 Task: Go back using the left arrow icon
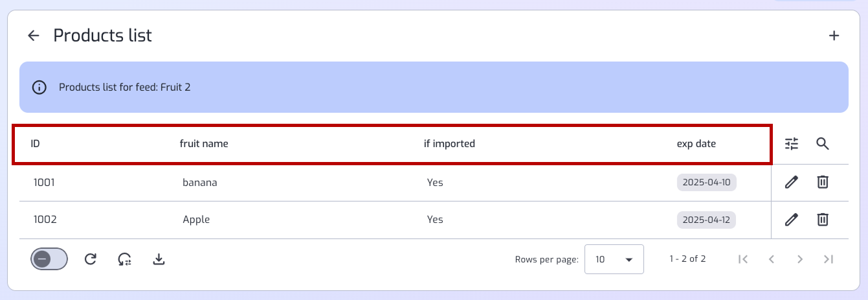pyautogui.click(x=34, y=36)
